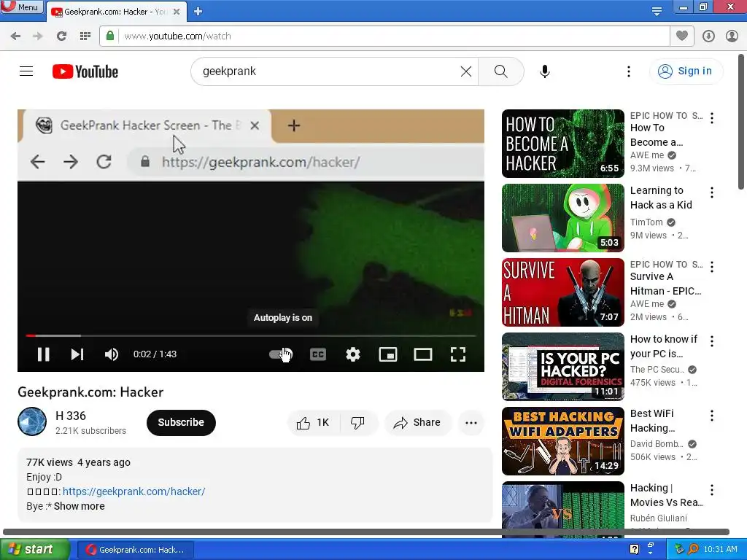Select Geekprank.com taskbar window button
The image size is (747, 560).
135,550
